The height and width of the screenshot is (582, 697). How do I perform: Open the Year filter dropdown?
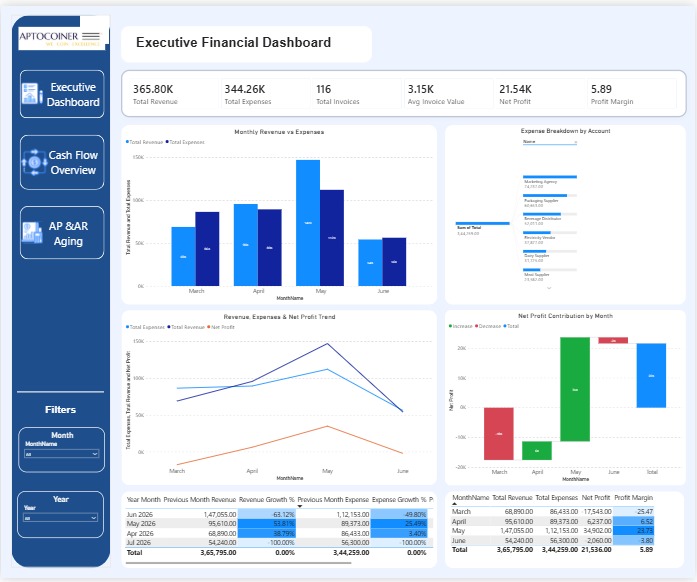tap(60, 518)
